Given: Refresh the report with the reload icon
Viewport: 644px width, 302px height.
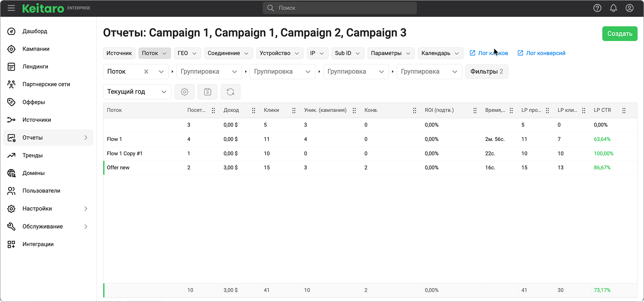Looking at the screenshot, I should pyautogui.click(x=230, y=92).
